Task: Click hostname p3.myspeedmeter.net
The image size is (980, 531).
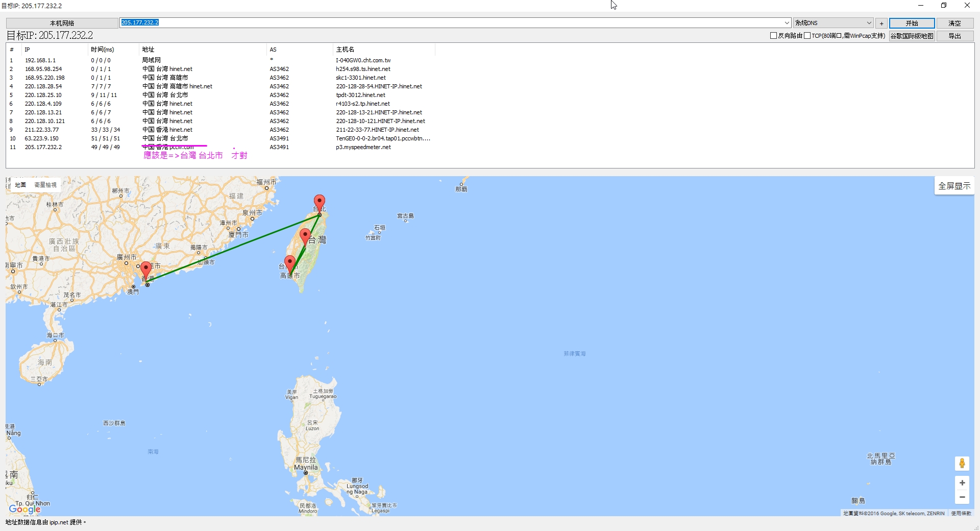Action: tap(363, 147)
